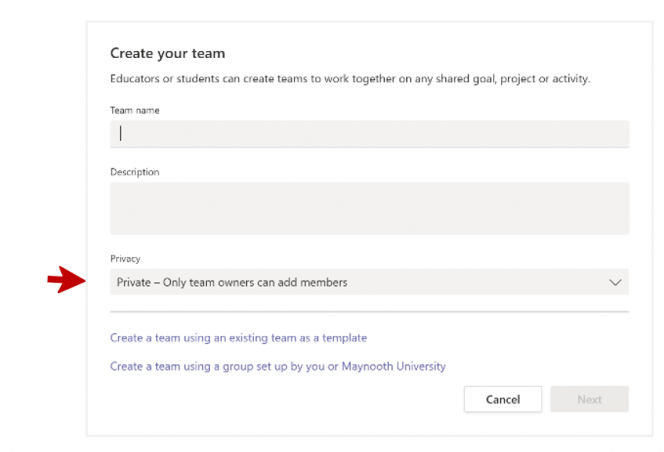Cancel the team creation dialog
664x452 pixels.
(503, 399)
